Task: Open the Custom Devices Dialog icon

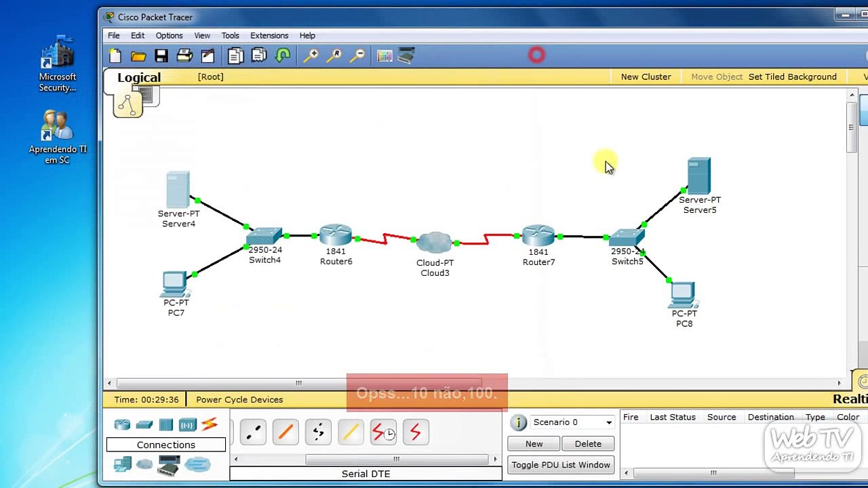Action: (x=406, y=56)
